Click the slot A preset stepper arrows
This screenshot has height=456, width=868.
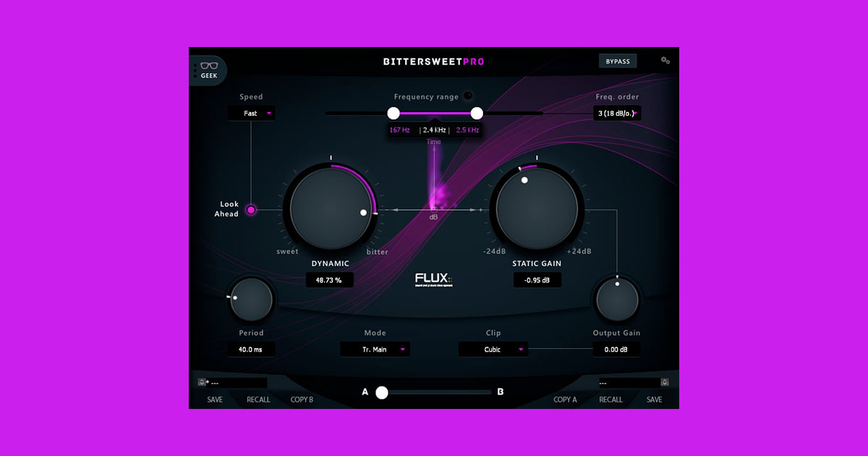(202, 383)
